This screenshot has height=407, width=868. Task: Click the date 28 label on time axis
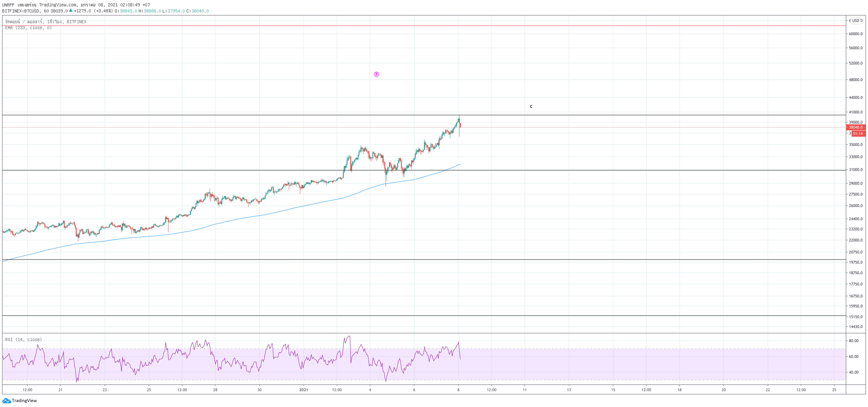[215, 390]
